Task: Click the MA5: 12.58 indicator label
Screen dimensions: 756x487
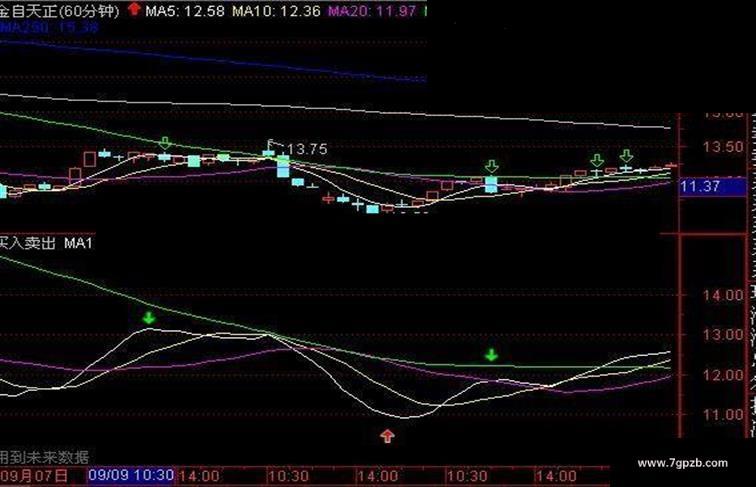Action: click(x=185, y=11)
